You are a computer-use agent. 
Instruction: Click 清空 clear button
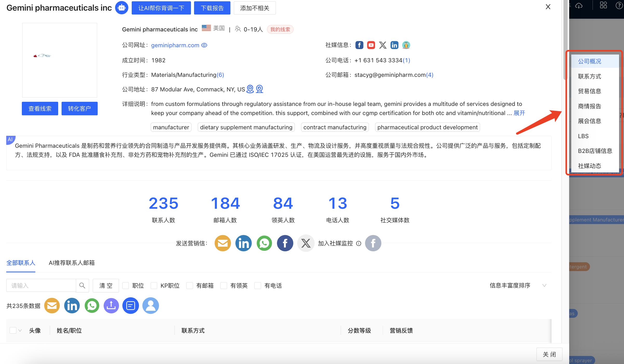(106, 286)
